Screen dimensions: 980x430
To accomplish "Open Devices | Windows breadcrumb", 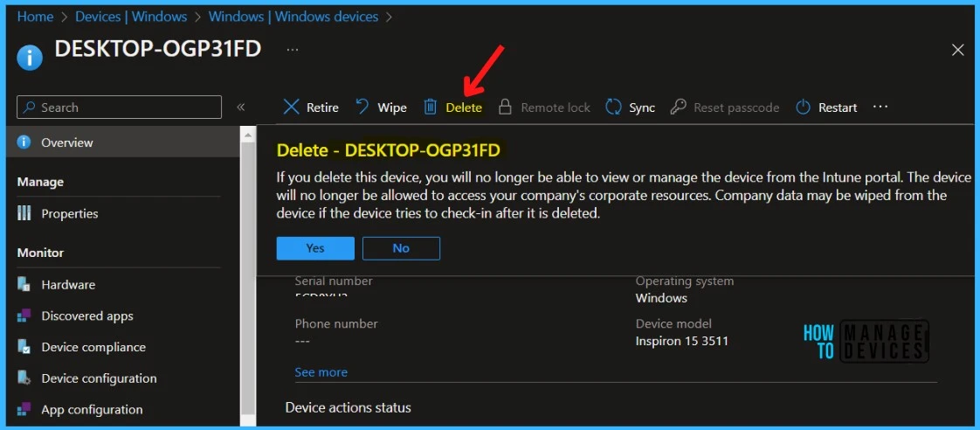I will pos(131,17).
